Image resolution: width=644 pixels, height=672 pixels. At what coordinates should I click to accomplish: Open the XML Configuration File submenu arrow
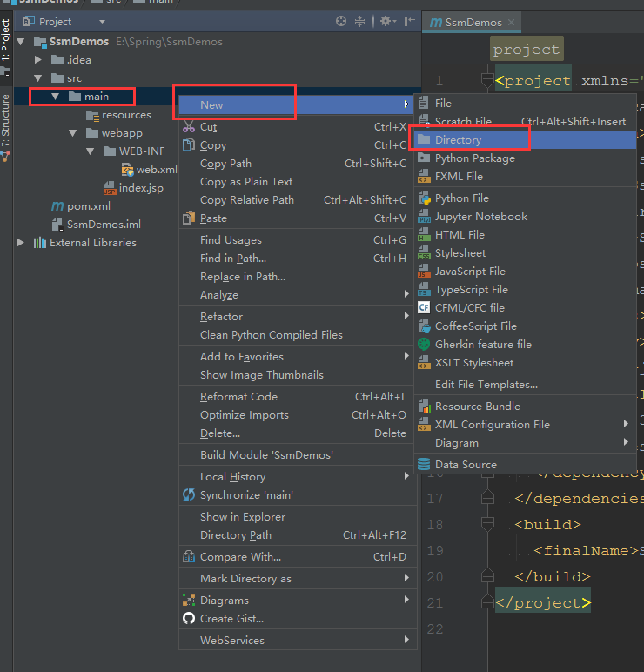point(626,424)
